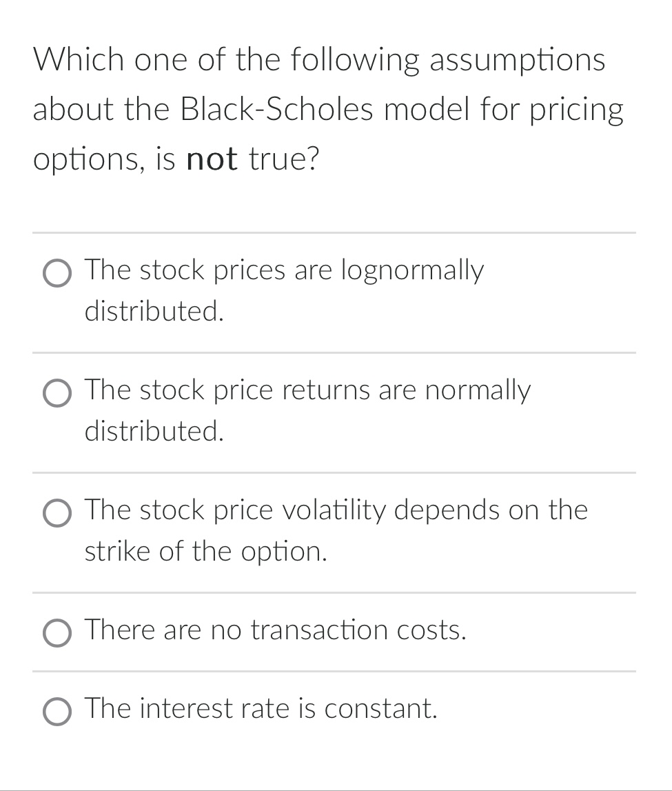Pick the volatility depends on strike radio

pyautogui.click(x=57, y=514)
